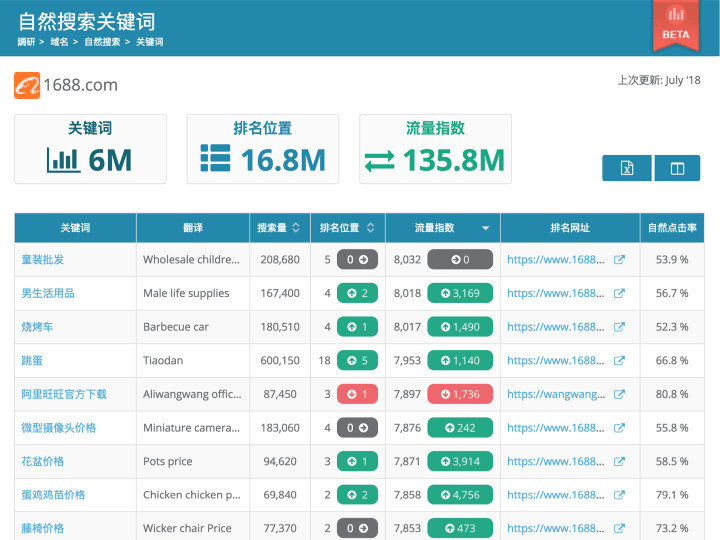
Task: Click the 自然点击率 column header
Action: [x=672, y=227]
